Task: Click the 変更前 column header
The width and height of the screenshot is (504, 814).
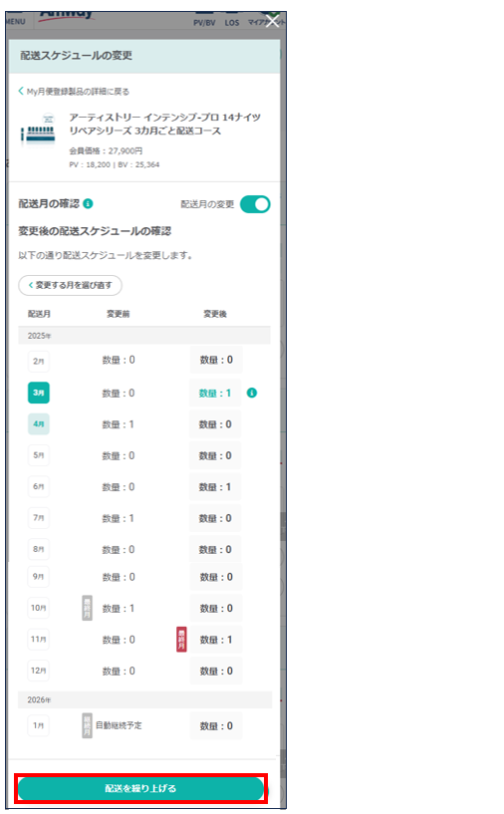Action: [119, 314]
